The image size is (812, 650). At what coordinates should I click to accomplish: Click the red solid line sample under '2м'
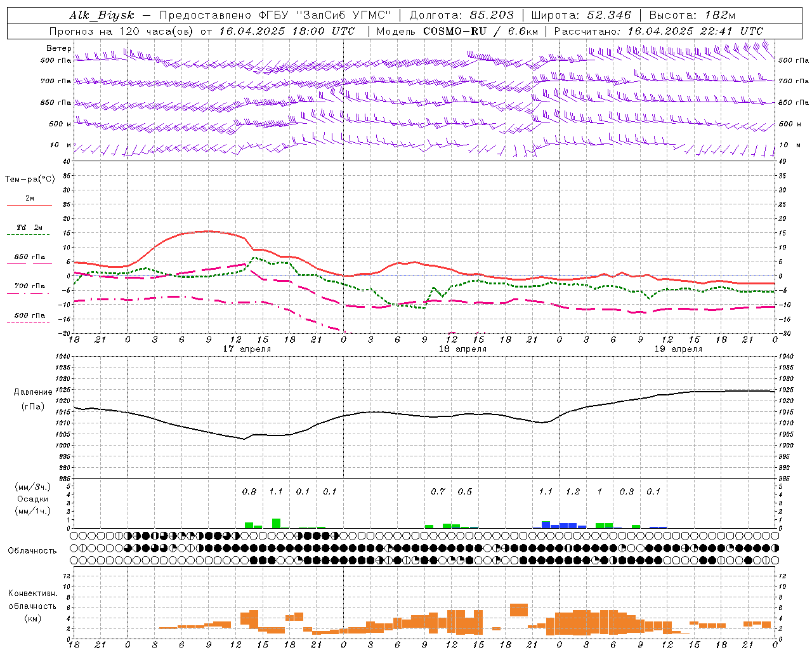point(29,206)
